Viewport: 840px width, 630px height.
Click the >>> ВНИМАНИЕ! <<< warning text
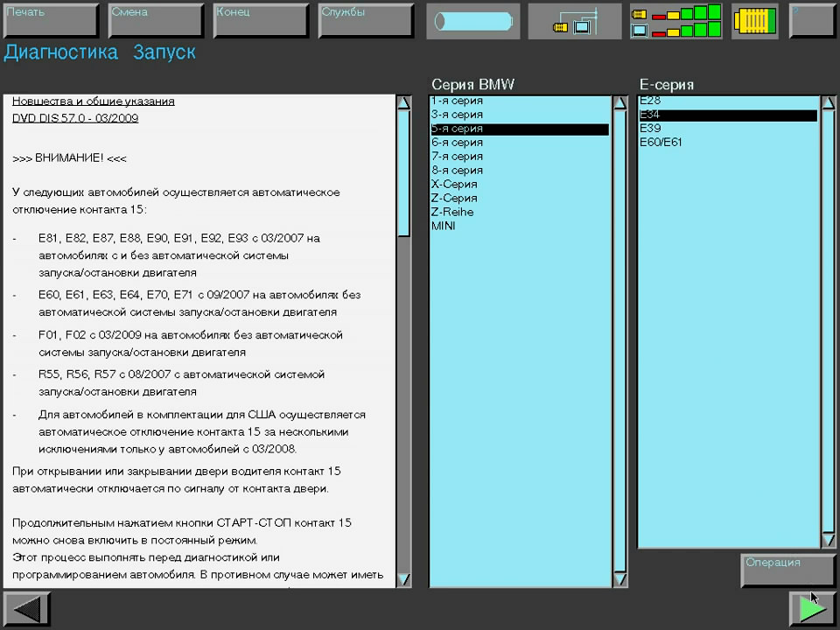point(70,158)
